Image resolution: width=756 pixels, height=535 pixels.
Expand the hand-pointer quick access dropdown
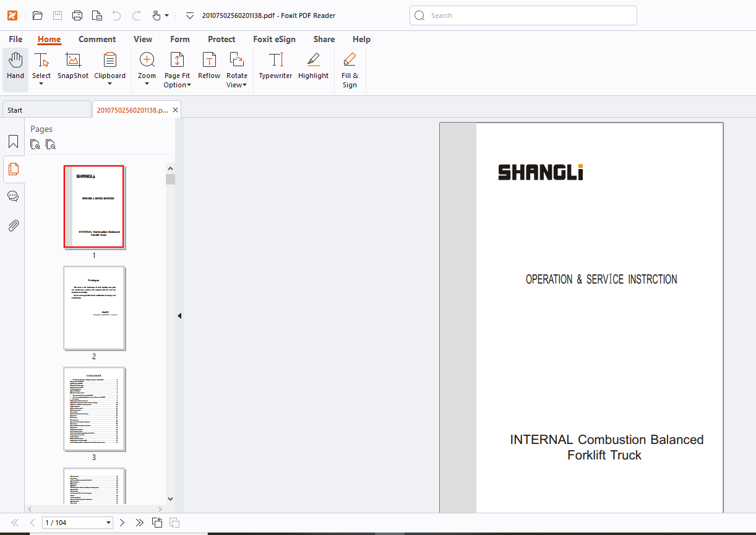(x=167, y=15)
